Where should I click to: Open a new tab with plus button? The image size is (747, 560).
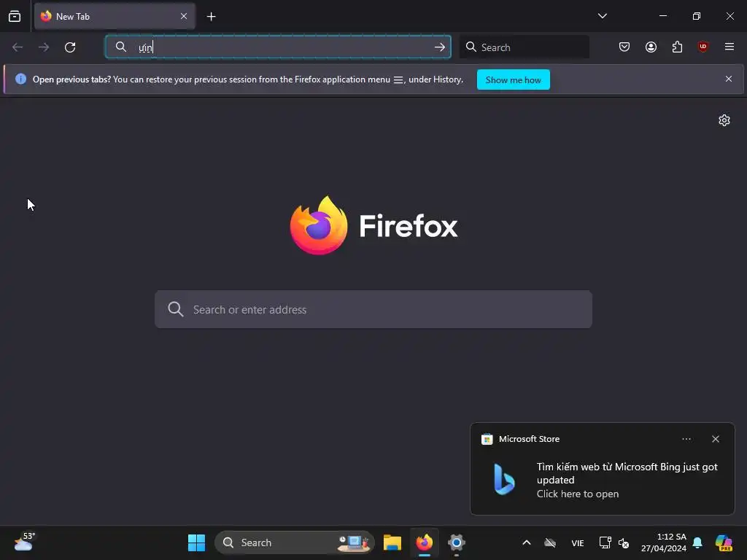click(x=211, y=17)
